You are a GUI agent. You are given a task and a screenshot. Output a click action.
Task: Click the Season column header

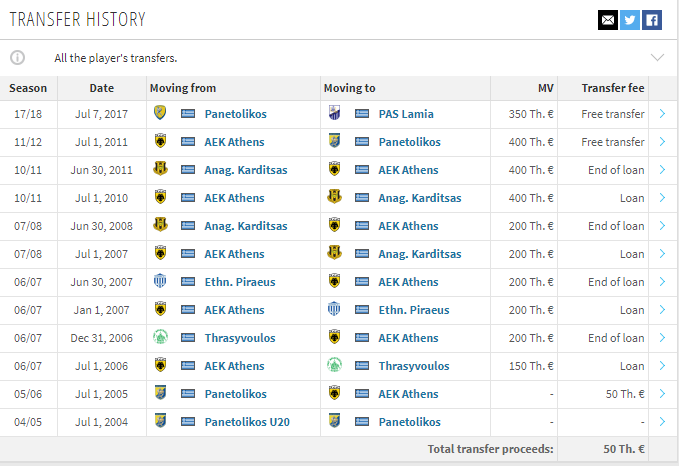tap(28, 88)
